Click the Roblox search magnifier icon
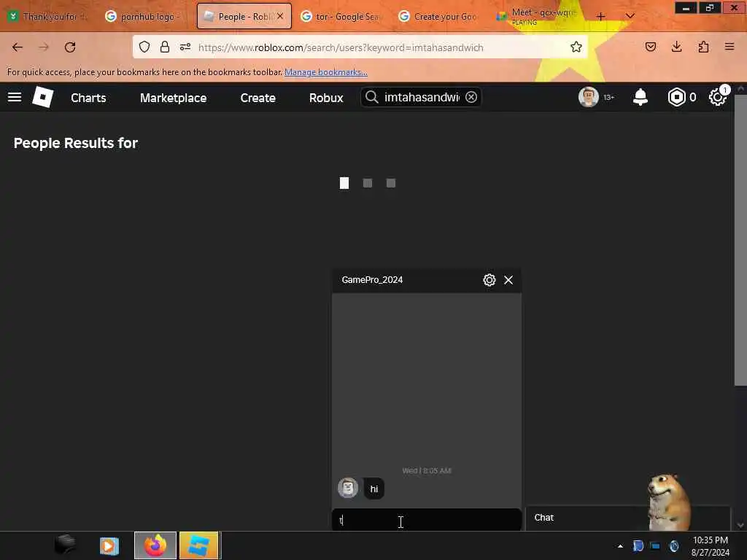The width and height of the screenshot is (747, 560). click(x=371, y=97)
